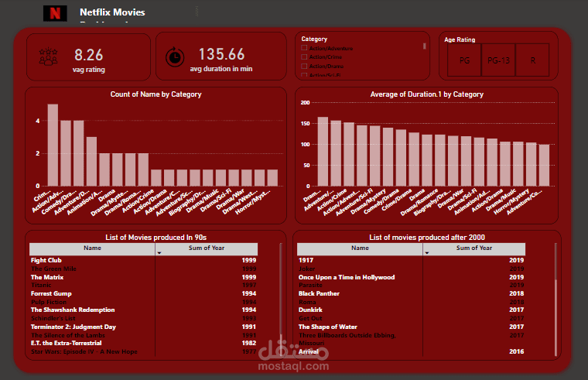Screen dimensions: 588x380
Task: Select the Fight Club row
Action: (x=144, y=260)
